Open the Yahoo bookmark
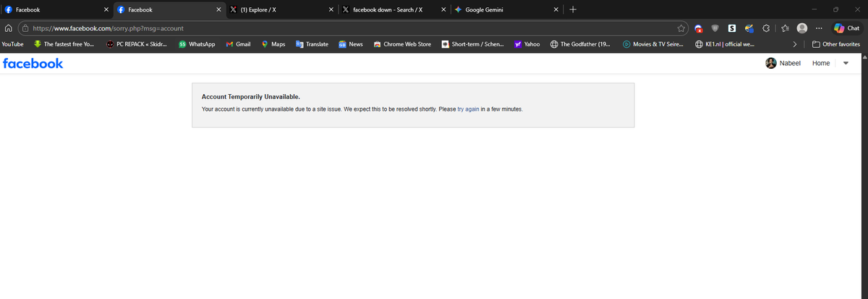The height and width of the screenshot is (299, 868). 527,44
